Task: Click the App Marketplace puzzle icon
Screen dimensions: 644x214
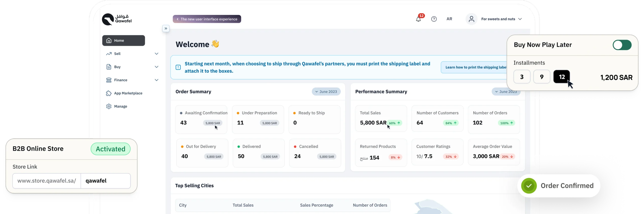Action: [109, 93]
